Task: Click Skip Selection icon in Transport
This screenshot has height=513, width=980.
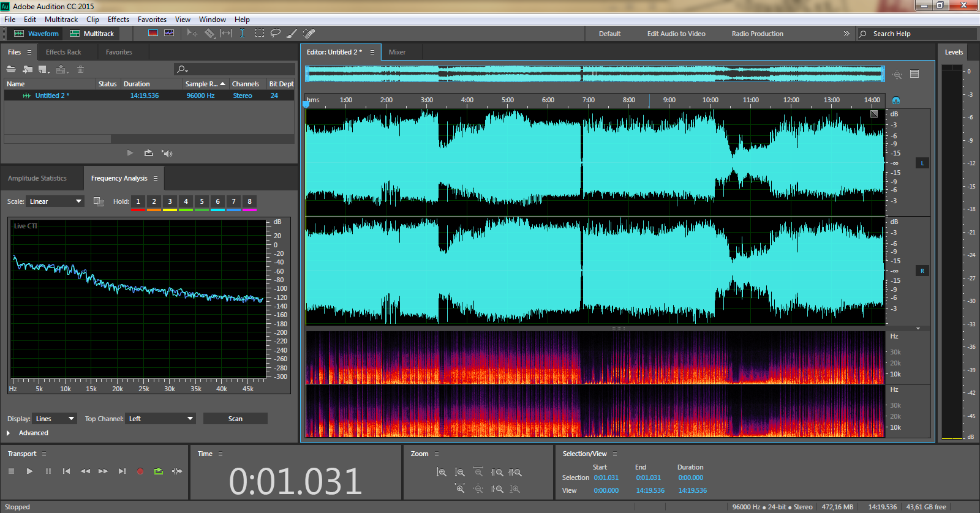Action: pyautogui.click(x=177, y=471)
